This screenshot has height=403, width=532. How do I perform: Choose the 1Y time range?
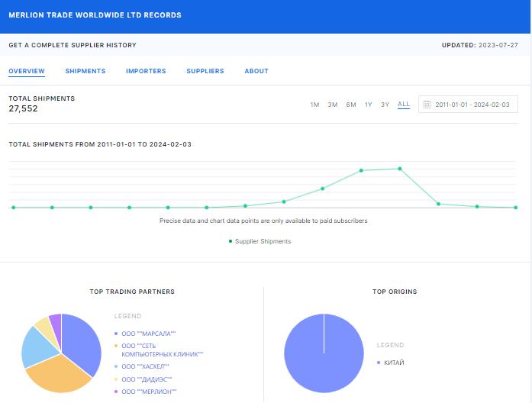pyautogui.click(x=368, y=105)
